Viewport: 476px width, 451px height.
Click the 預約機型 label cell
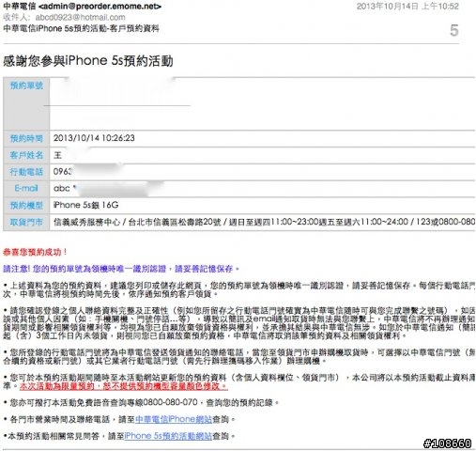point(26,205)
